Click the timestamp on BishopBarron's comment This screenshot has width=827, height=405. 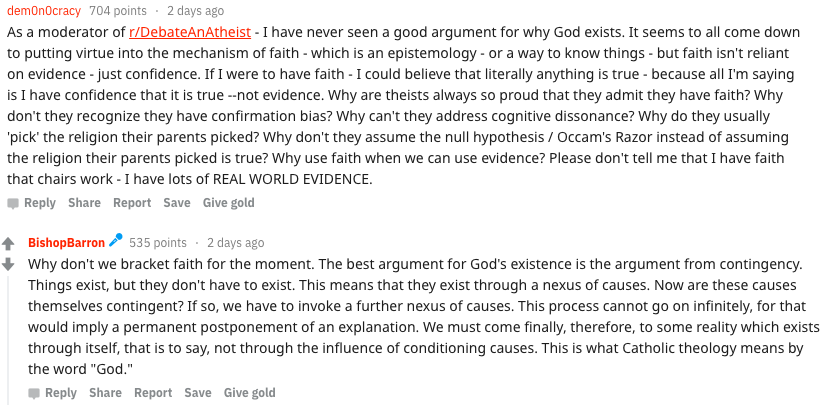(236, 243)
